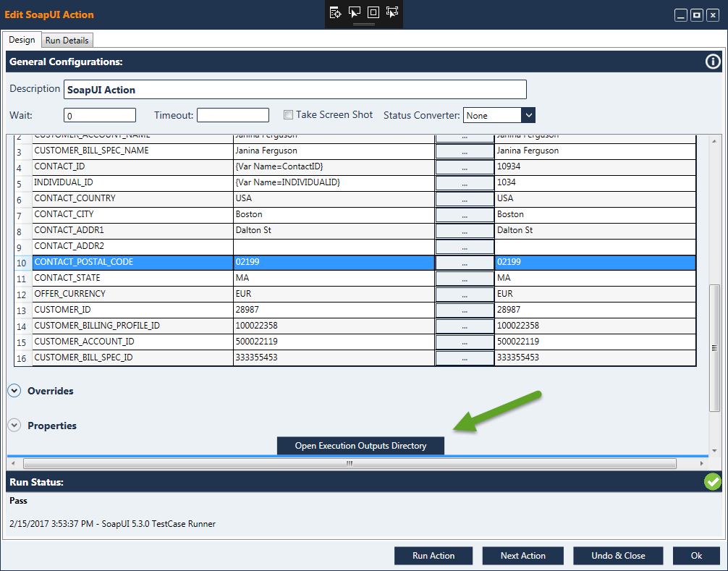Click the {Var Name=ContactID} value cell
728x571 pixels.
pos(334,166)
